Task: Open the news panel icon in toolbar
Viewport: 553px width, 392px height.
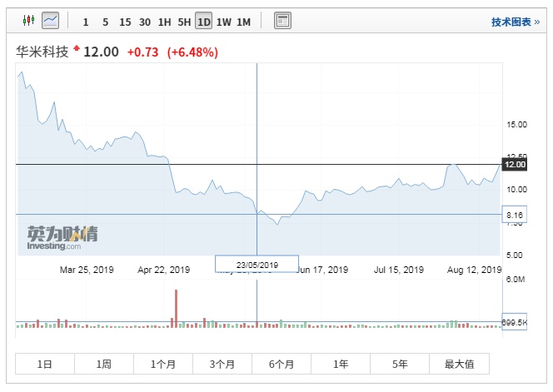Action: 282,21
